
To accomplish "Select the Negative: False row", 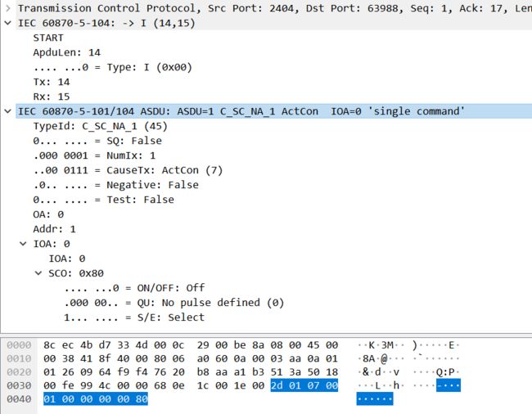I will [115, 185].
